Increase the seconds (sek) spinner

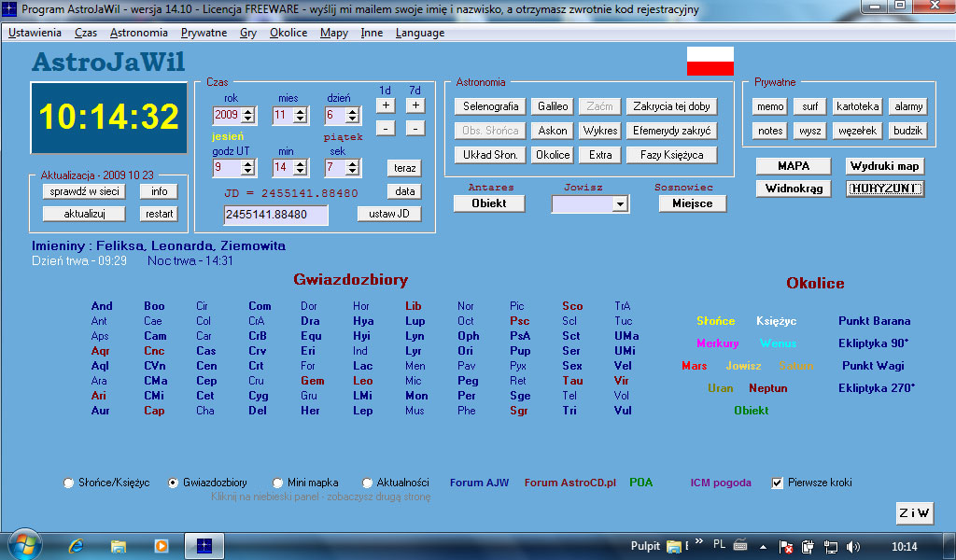352,163
